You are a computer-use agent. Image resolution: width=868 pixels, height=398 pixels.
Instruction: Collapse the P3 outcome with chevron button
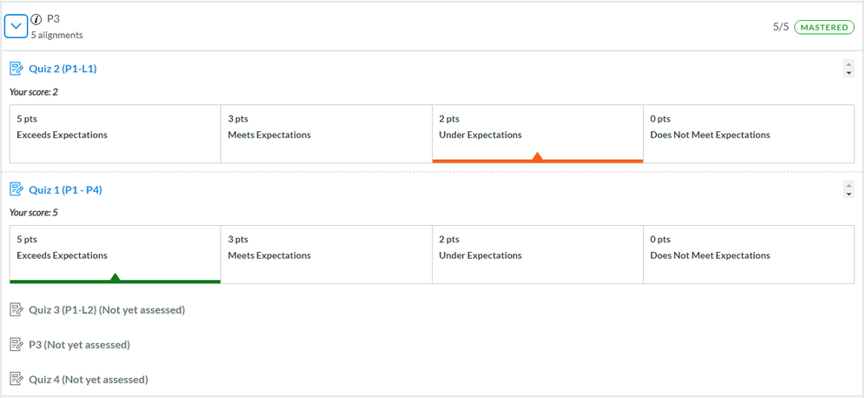click(17, 27)
